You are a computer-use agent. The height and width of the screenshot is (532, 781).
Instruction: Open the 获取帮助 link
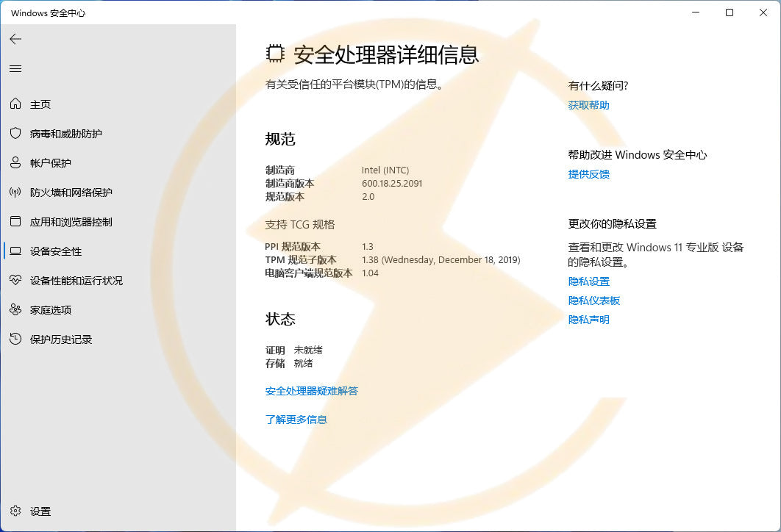pyautogui.click(x=588, y=105)
